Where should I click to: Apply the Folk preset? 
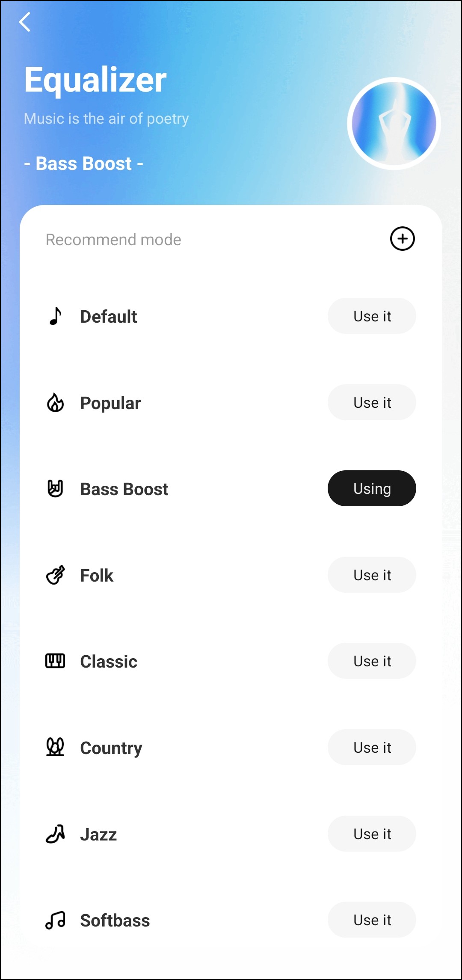click(372, 575)
